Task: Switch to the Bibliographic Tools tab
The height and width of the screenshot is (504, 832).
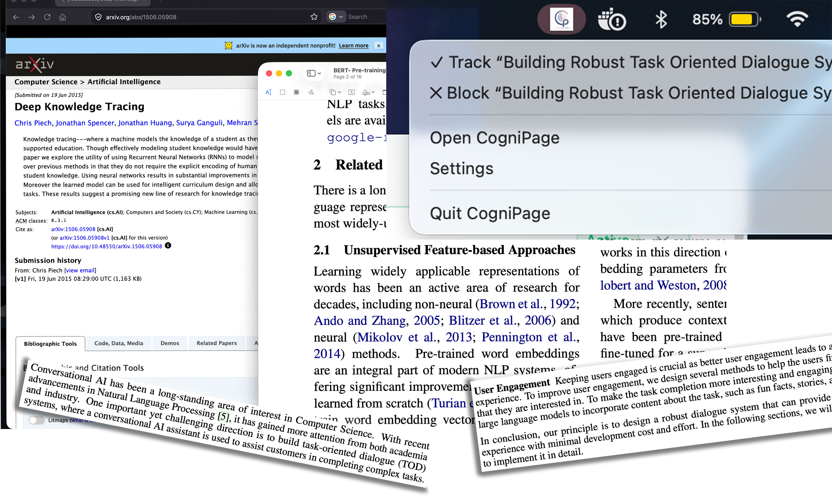Action: (50, 343)
